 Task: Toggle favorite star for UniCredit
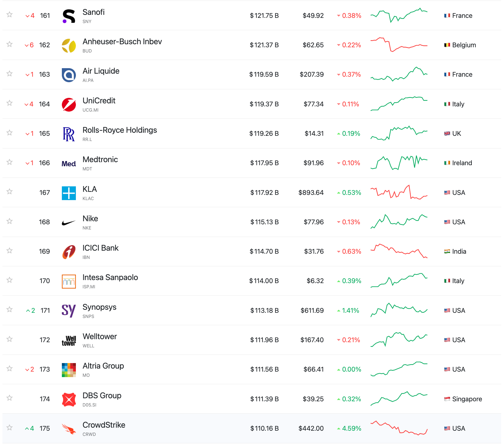click(10, 103)
